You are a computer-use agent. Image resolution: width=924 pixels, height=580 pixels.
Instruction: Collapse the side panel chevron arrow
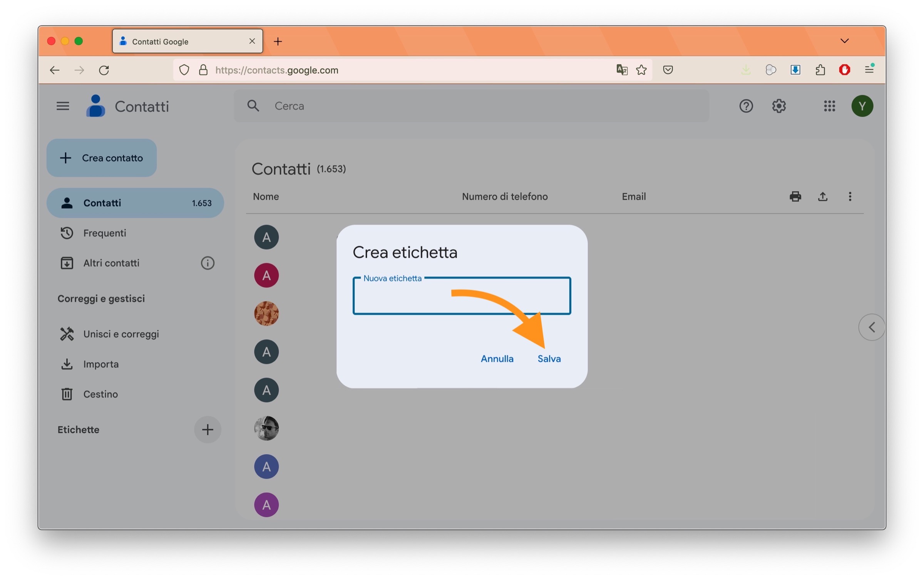(x=871, y=327)
